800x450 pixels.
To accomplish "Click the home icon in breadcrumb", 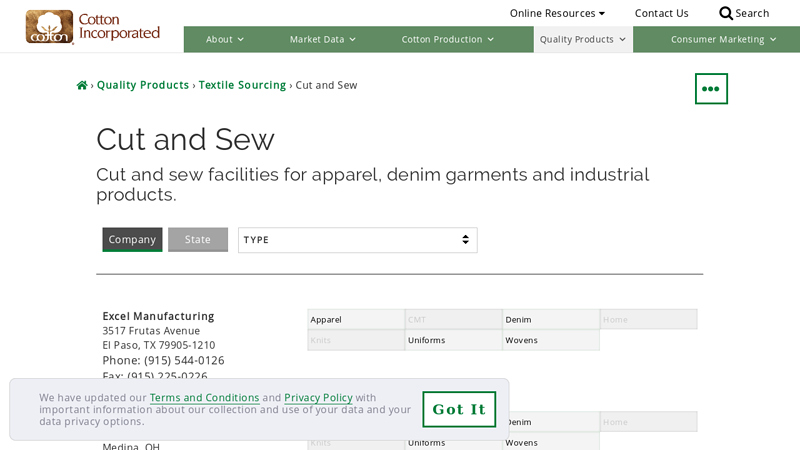I will click(x=82, y=85).
